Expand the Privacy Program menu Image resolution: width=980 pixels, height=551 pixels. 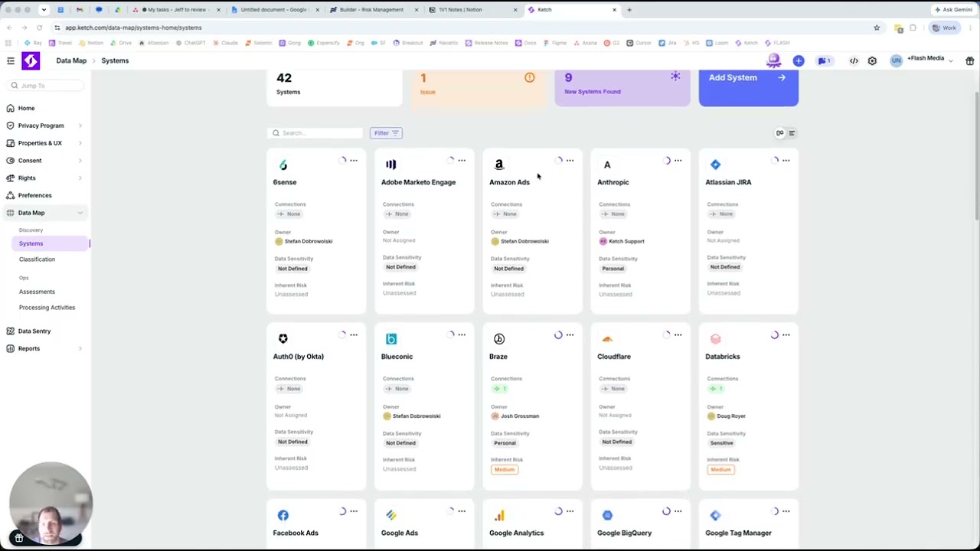click(80, 126)
